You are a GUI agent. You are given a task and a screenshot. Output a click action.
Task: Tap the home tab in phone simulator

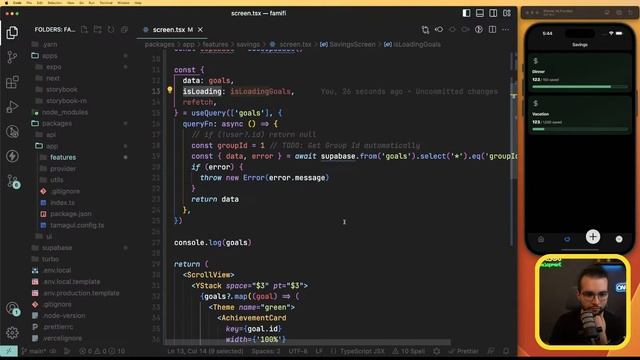pos(541,239)
